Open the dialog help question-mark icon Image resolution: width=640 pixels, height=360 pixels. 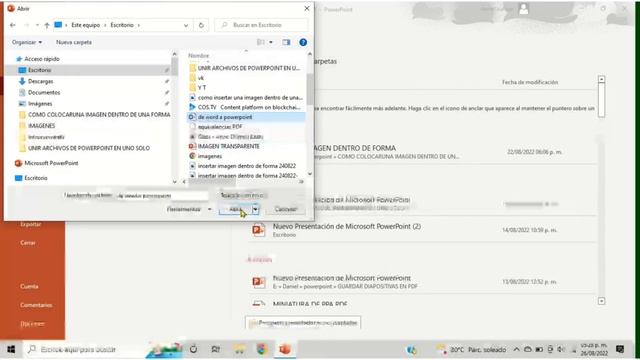click(303, 42)
